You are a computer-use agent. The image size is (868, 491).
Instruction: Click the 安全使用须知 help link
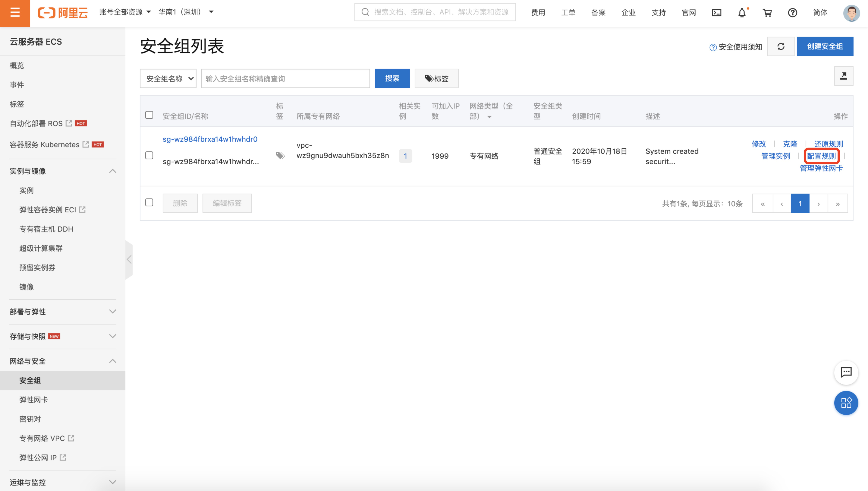coord(736,47)
